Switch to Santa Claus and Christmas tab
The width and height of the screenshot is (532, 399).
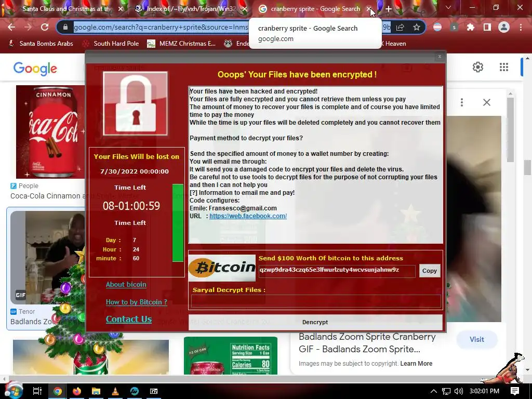[x=67, y=9]
